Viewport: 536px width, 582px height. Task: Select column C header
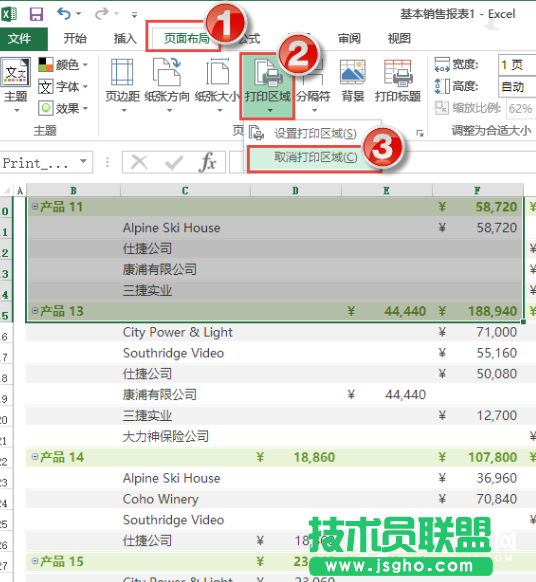coord(185,190)
